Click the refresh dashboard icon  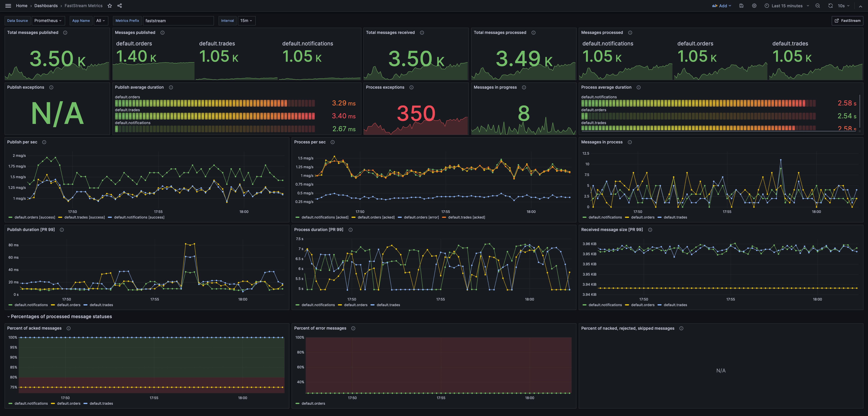(830, 6)
